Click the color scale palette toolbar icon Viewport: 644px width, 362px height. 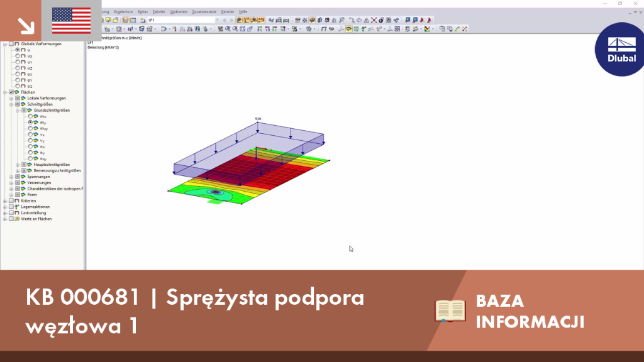pos(427,29)
